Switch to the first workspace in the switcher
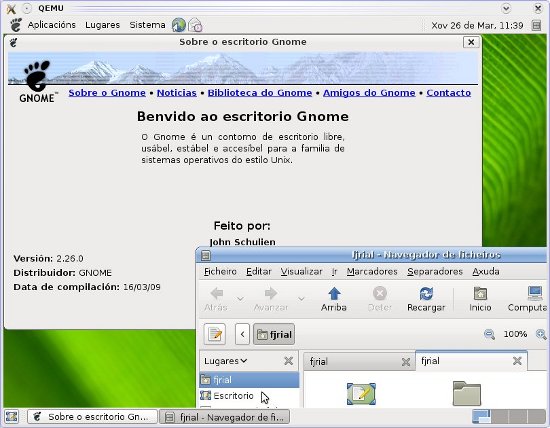Viewport: 550px width, 428px height. click(481, 417)
